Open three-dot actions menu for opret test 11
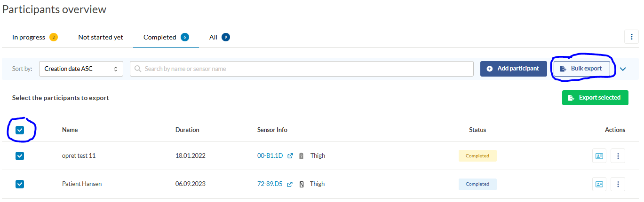 point(618,156)
